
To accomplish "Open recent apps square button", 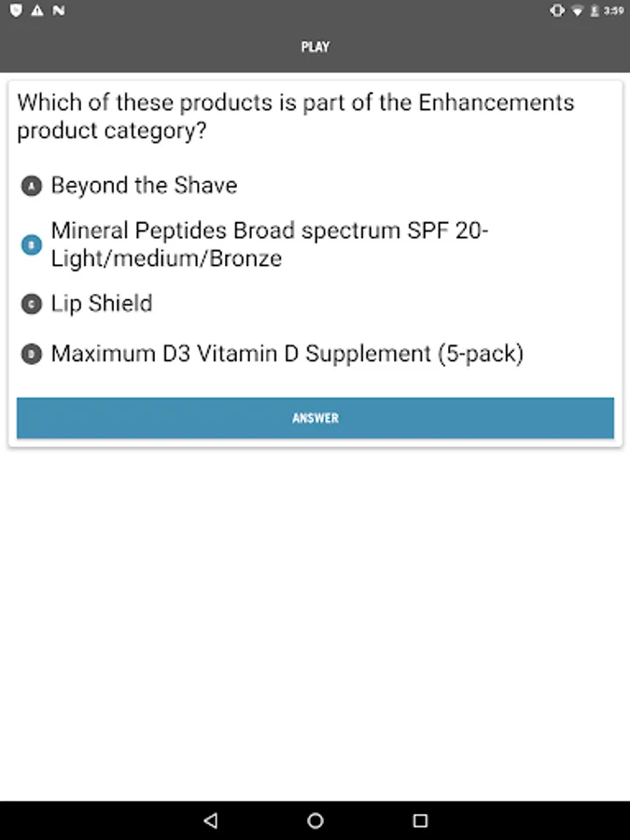I will click(420, 820).
